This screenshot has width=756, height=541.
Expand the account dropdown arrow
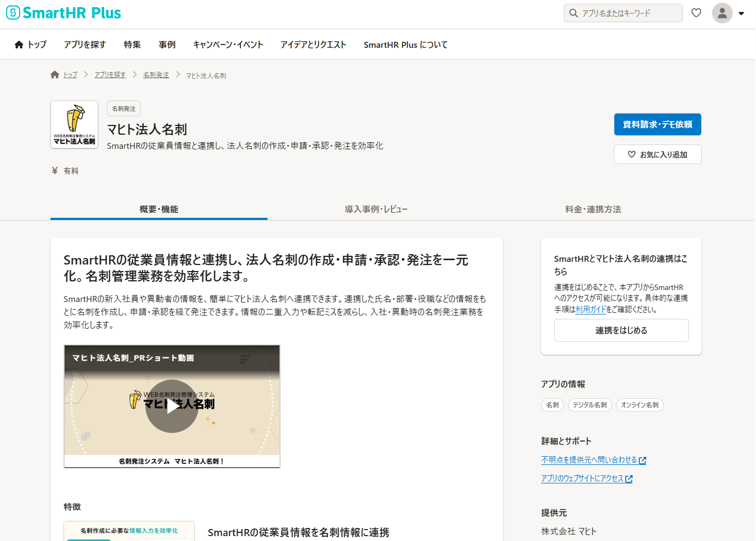(x=741, y=14)
